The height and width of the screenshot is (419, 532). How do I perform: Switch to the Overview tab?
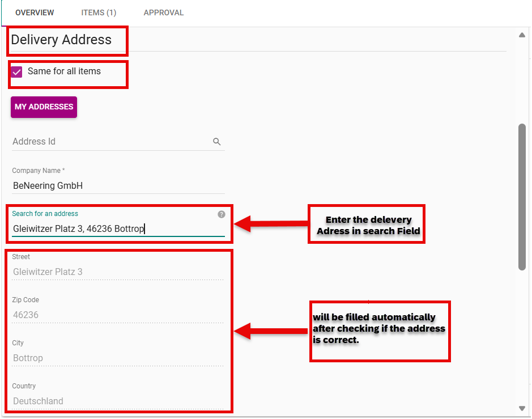coord(35,12)
